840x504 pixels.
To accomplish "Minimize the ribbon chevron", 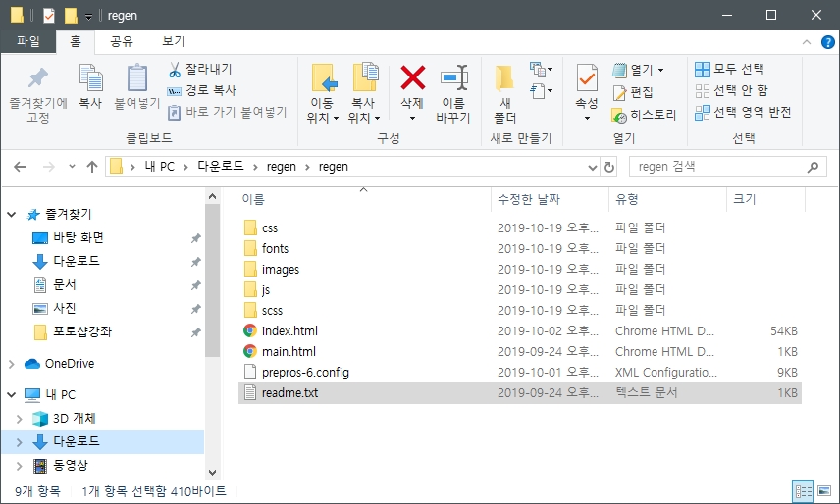I will tap(807, 42).
